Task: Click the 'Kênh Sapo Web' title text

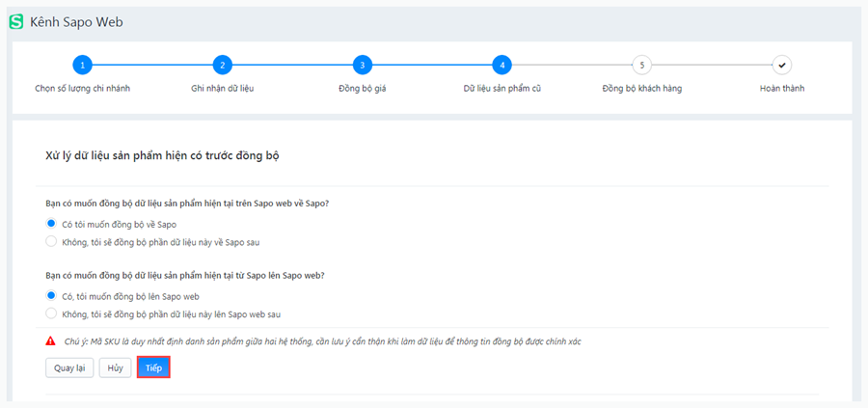Action: pos(76,22)
